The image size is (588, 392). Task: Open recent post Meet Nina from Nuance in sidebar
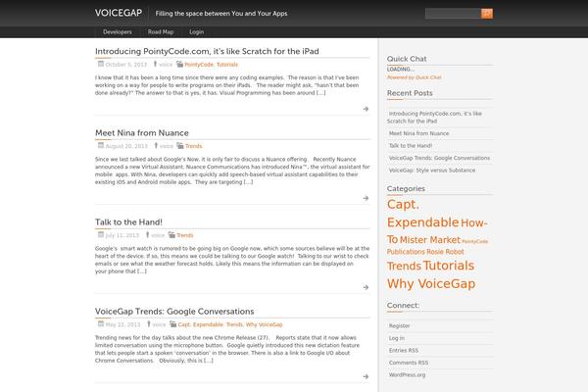coord(418,133)
